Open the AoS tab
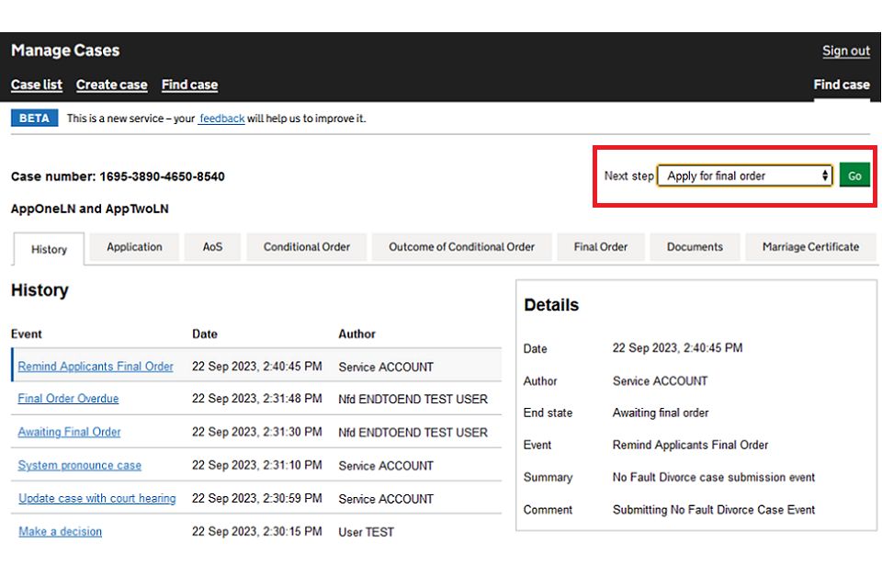Image resolution: width=882 pixels, height=588 pixels. (212, 247)
